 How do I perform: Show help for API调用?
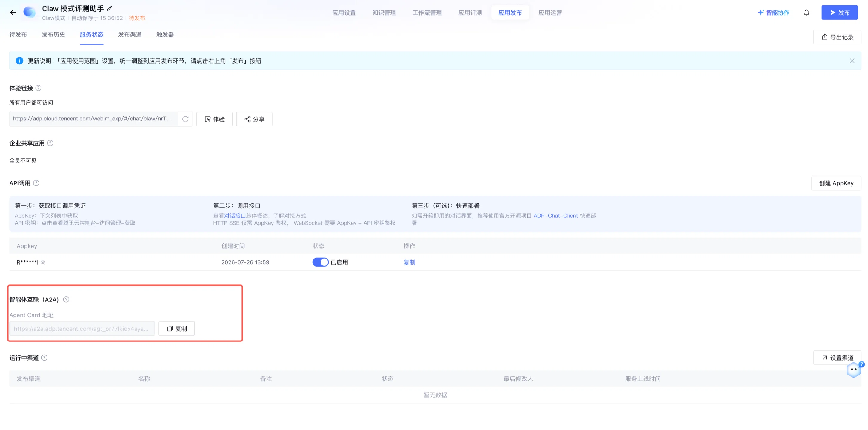pyautogui.click(x=36, y=183)
